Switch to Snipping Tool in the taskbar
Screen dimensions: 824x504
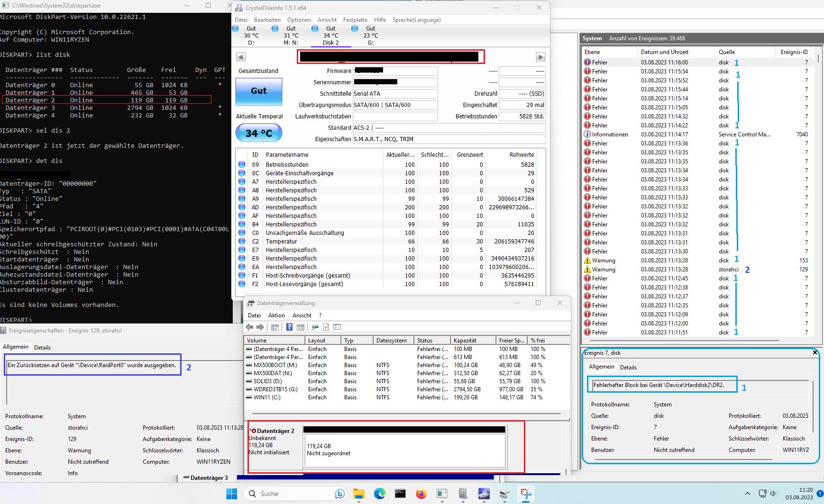coord(525,494)
